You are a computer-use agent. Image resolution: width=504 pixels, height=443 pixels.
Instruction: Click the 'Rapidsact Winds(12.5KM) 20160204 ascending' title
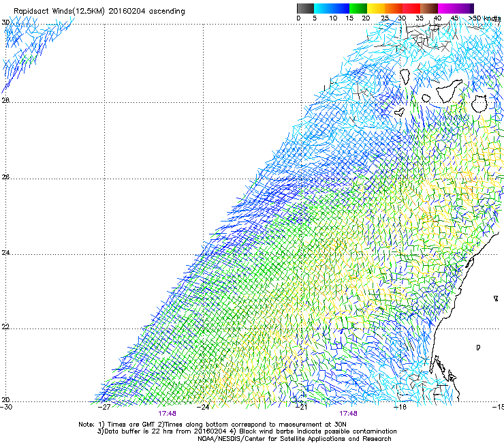click(99, 12)
